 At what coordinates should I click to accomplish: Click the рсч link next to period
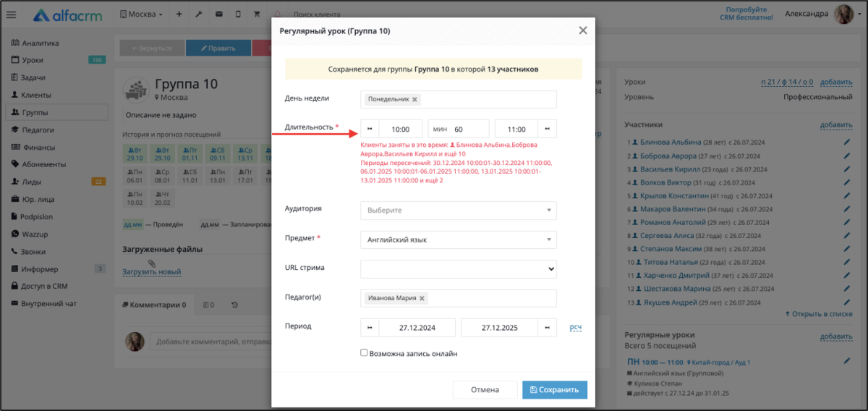(576, 327)
